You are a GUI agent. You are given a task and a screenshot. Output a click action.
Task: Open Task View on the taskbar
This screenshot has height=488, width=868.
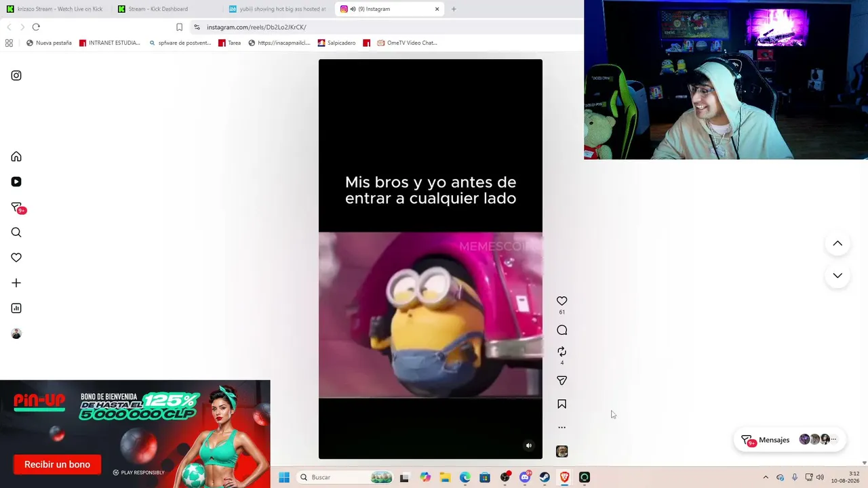404,477
